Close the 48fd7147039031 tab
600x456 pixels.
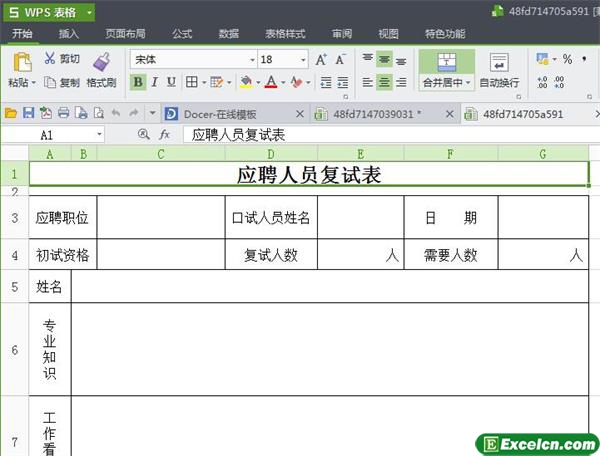tap(450, 114)
